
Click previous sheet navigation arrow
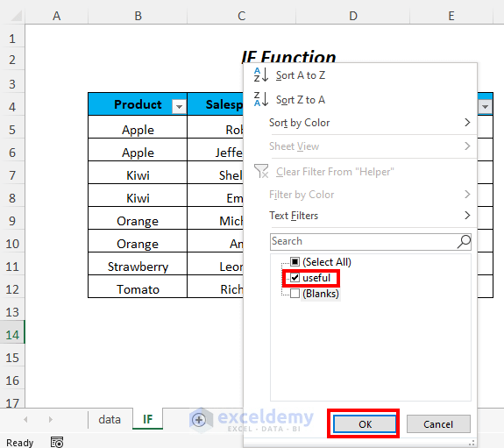click(x=25, y=419)
